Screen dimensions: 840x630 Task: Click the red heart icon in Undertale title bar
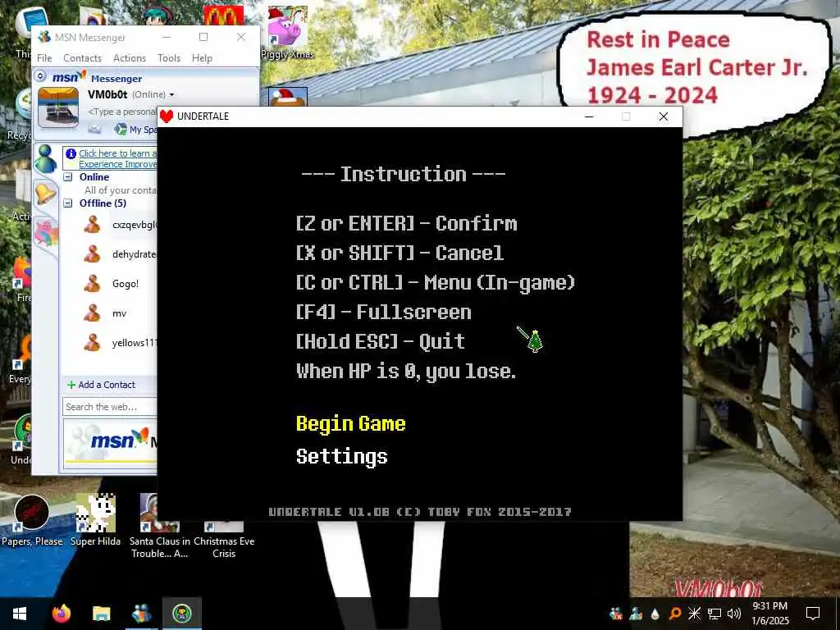167,116
